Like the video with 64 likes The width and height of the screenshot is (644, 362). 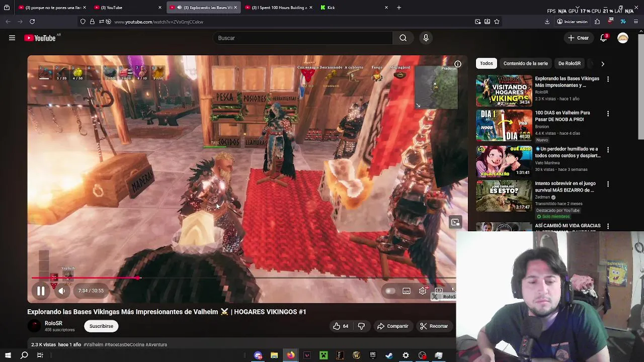(341, 326)
